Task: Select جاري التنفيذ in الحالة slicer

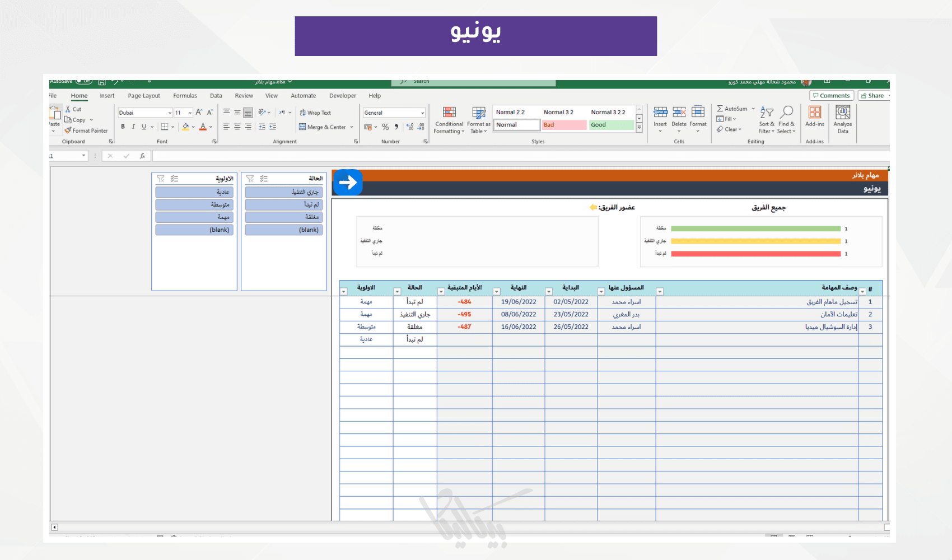Action: click(x=284, y=192)
